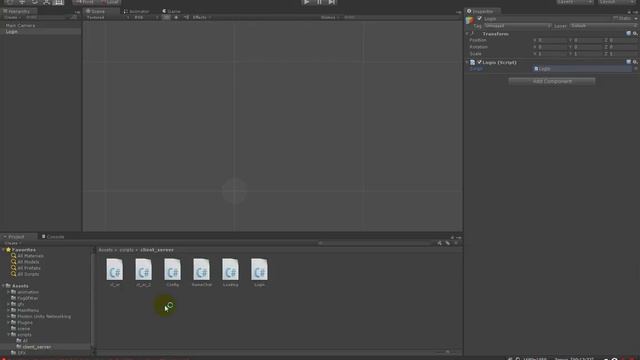Toggle 2D mode in Scene view

(x=166, y=18)
